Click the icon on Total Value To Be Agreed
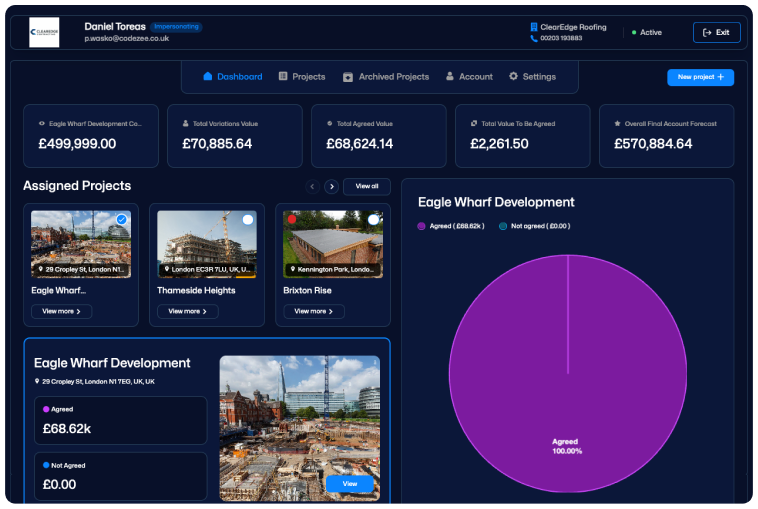758x509 pixels. (474, 124)
